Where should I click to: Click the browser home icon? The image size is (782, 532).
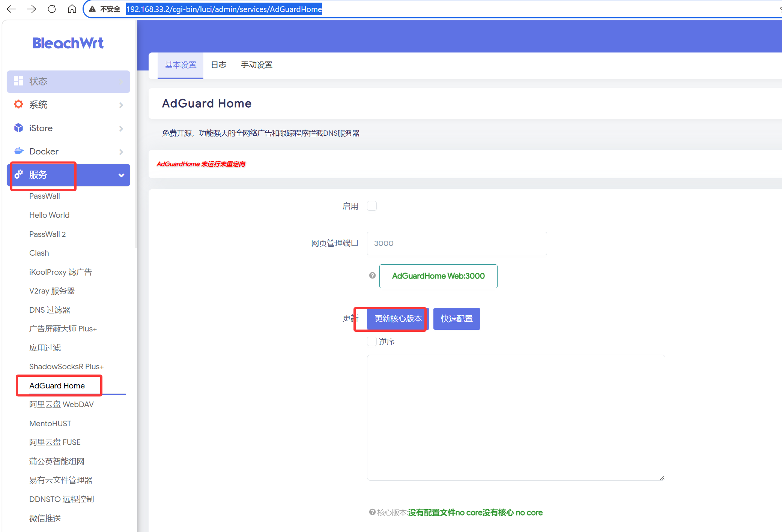72,9
